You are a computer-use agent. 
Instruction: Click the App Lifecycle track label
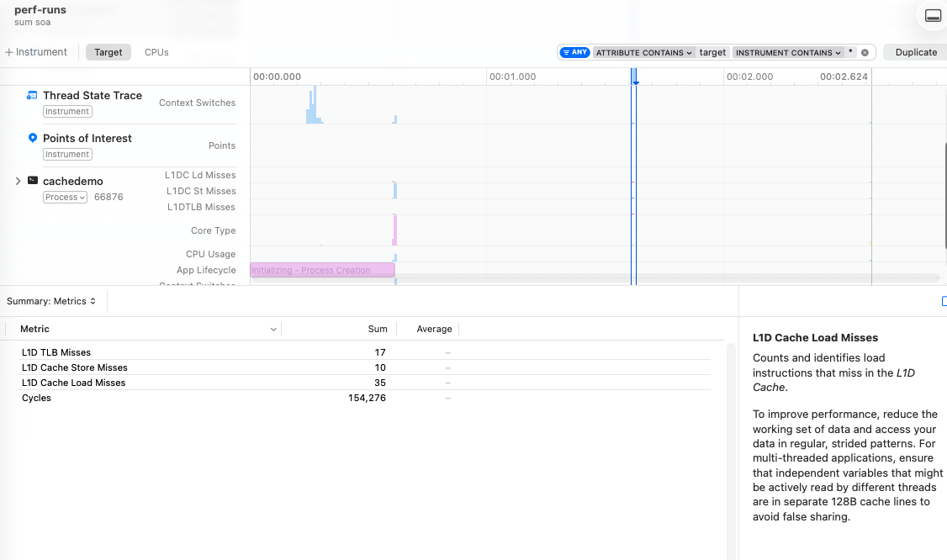click(206, 270)
